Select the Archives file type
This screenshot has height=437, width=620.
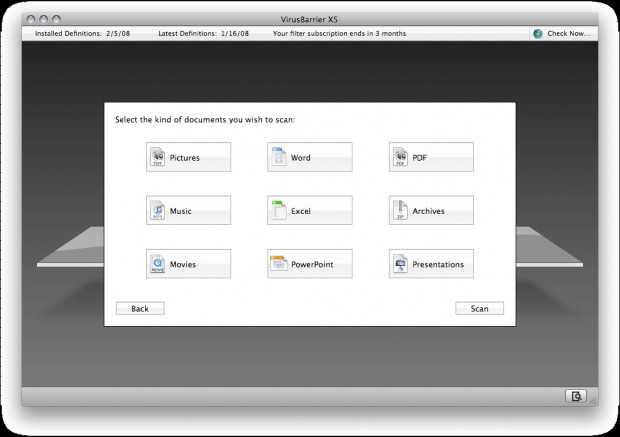point(431,210)
